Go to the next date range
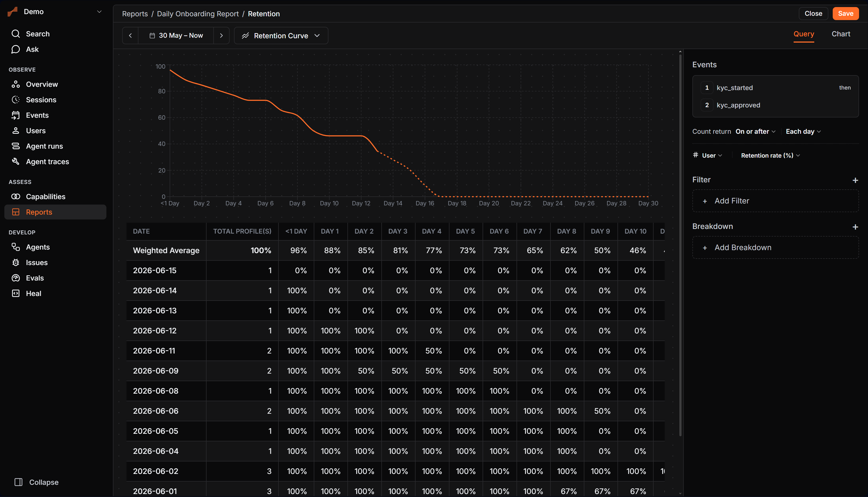868x497 pixels. pos(221,36)
